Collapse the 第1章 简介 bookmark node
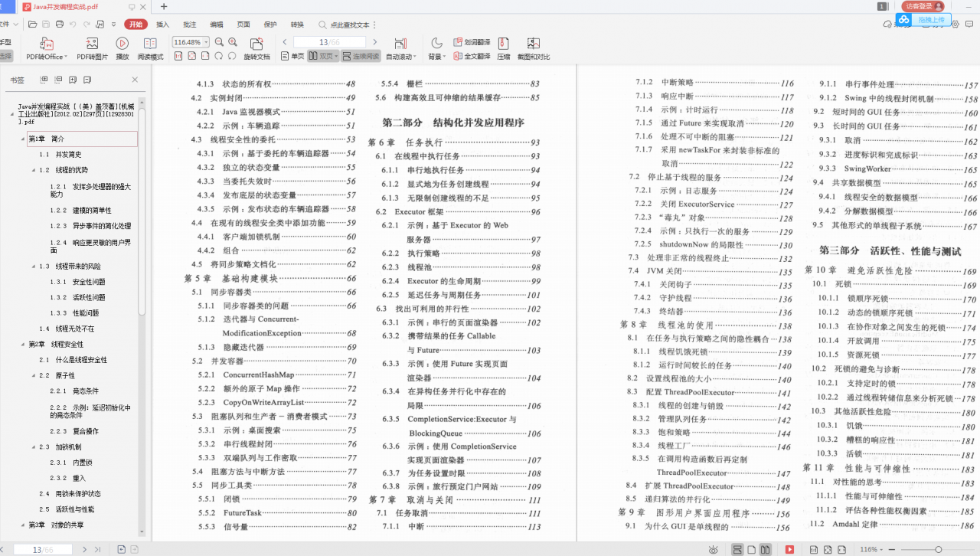 [x=23, y=139]
